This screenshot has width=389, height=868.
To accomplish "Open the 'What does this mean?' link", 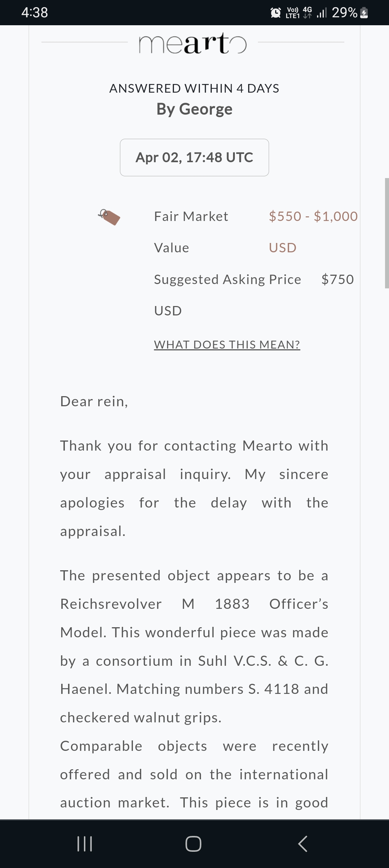I will pos(227,345).
